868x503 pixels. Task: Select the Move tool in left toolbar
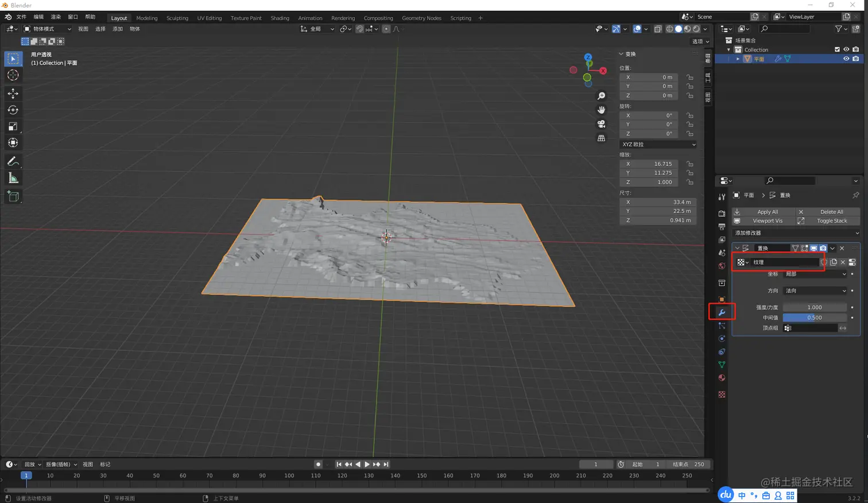pyautogui.click(x=13, y=93)
